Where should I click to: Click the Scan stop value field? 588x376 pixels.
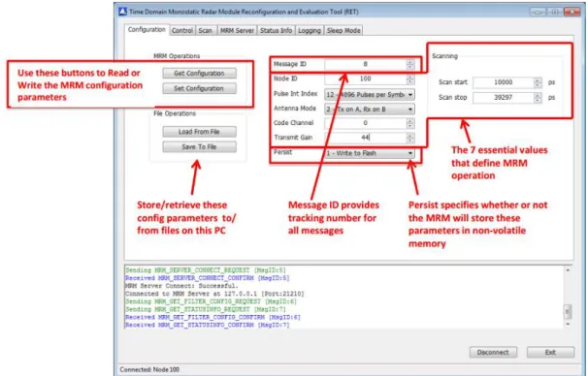(x=503, y=98)
